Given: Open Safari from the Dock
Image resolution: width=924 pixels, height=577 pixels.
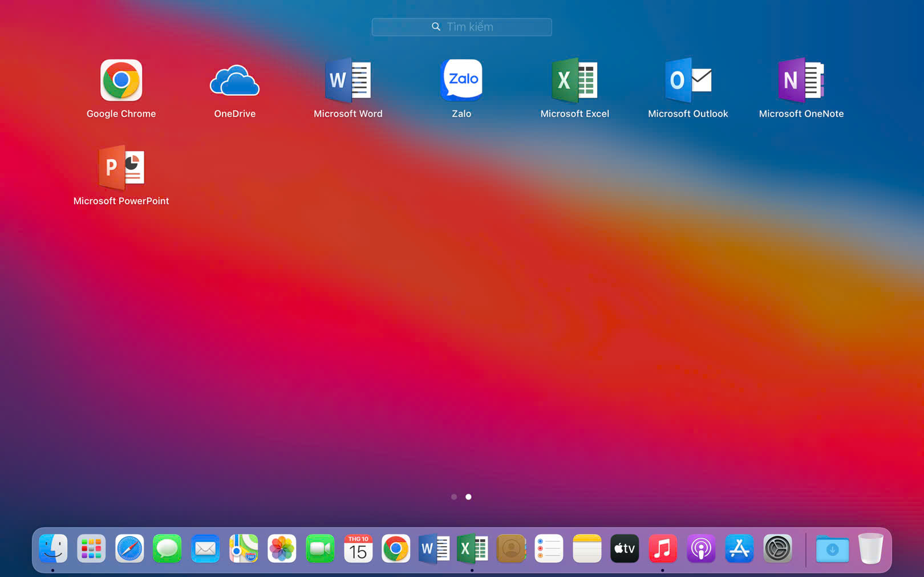Looking at the screenshot, I should pos(129,549).
